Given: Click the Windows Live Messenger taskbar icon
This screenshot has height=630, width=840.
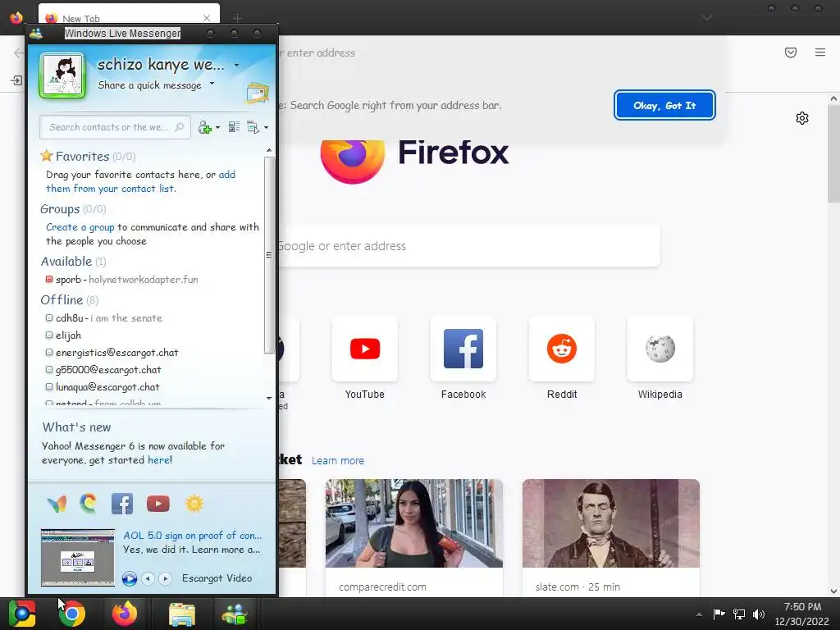Looking at the screenshot, I should tap(234, 614).
